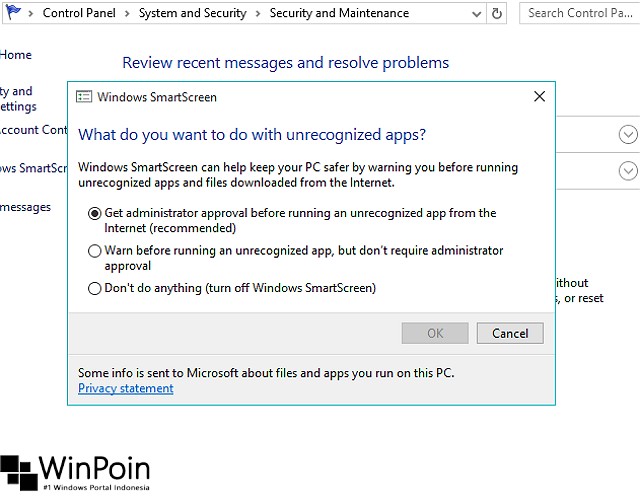Refresh the address bar location
Screen dimensions: 640x503
click(496, 13)
